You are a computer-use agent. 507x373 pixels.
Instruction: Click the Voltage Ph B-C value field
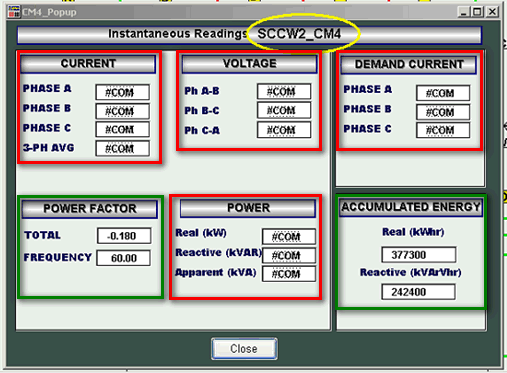pos(284,110)
